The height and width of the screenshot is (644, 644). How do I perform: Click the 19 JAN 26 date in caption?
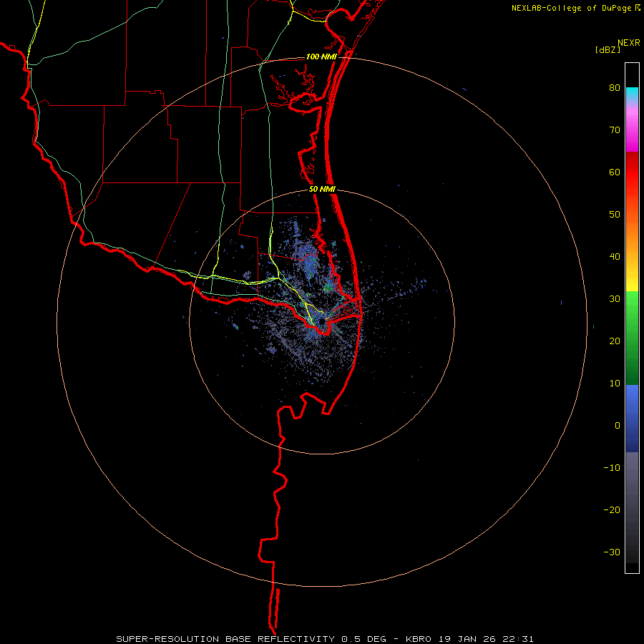pyautogui.click(x=469, y=639)
